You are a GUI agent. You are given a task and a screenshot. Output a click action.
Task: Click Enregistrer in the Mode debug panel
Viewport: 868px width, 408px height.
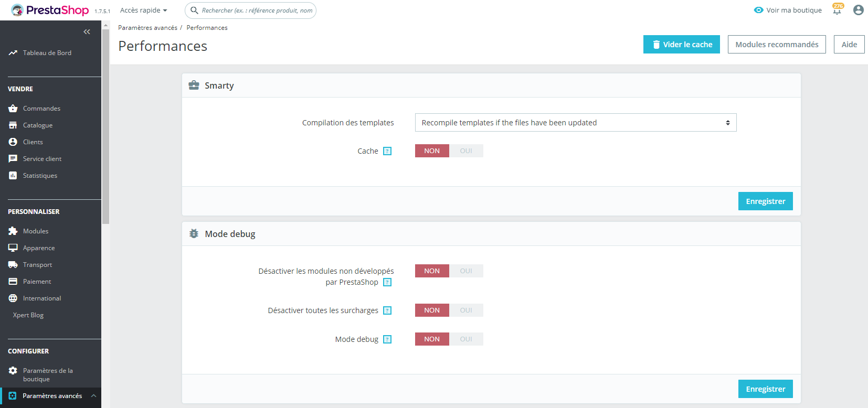pos(766,389)
